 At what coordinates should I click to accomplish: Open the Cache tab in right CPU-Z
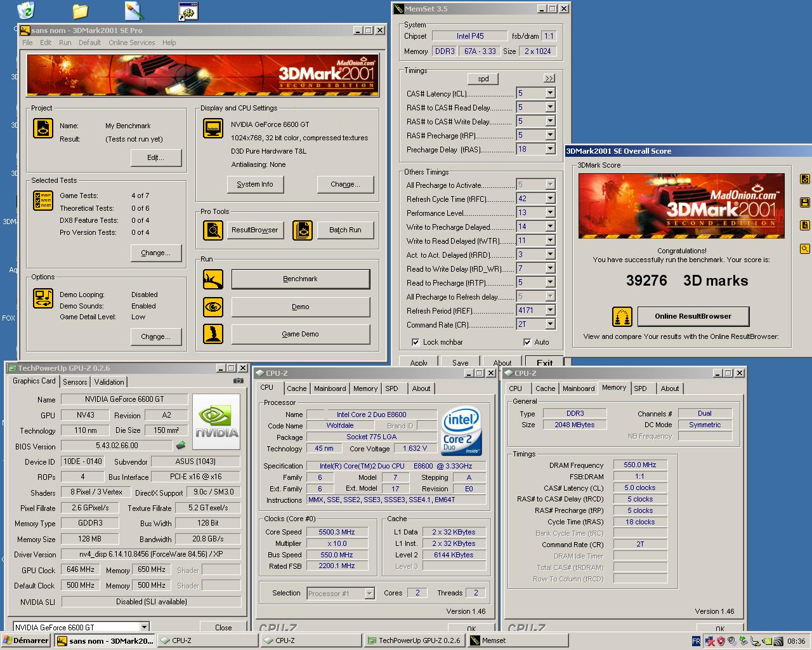545,388
